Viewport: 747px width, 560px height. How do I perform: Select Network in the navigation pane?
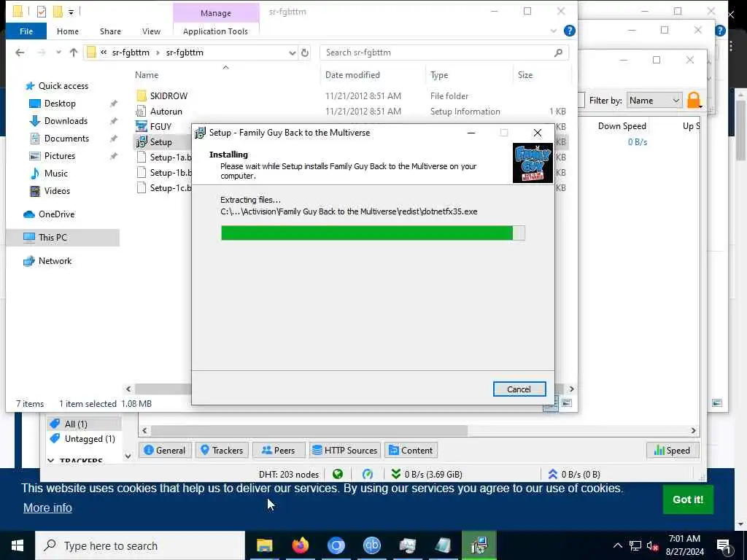(x=55, y=261)
